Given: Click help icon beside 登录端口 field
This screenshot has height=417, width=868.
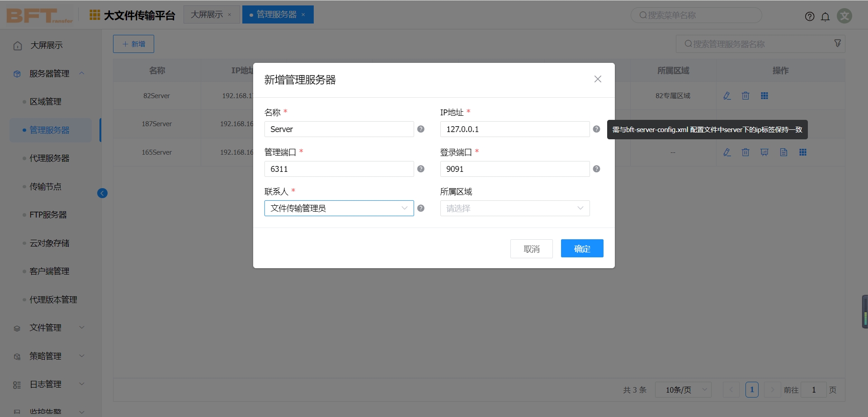Looking at the screenshot, I should (x=596, y=169).
